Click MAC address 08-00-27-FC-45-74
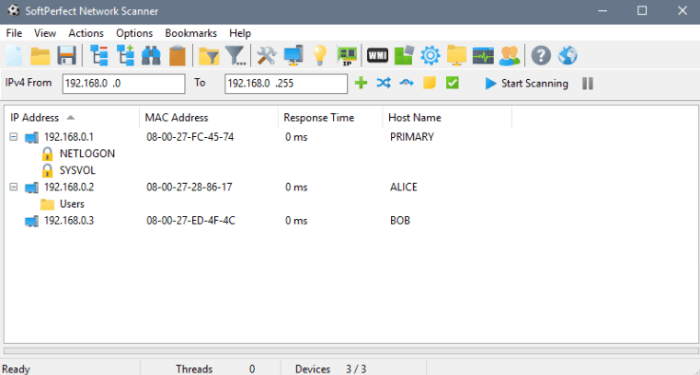 (190, 137)
